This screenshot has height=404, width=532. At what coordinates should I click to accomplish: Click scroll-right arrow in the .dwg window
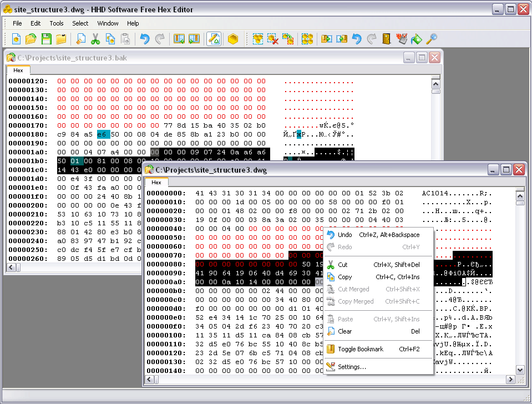click(510, 380)
